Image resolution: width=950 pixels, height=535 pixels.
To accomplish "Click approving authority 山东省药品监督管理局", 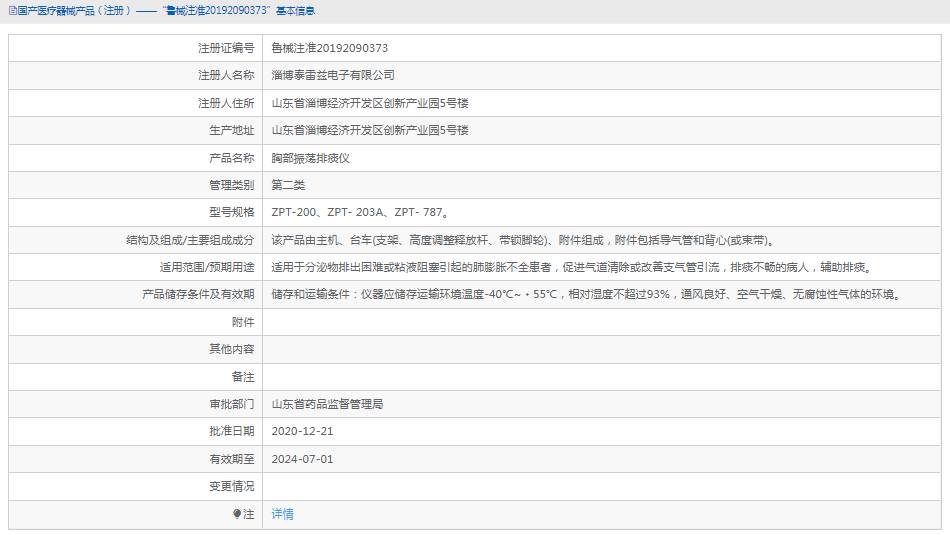I will 327,404.
